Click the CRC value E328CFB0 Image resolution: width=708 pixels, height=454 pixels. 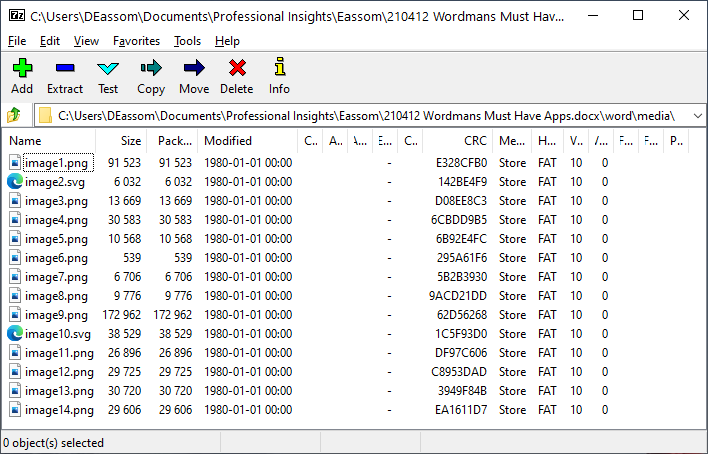click(461, 163)
